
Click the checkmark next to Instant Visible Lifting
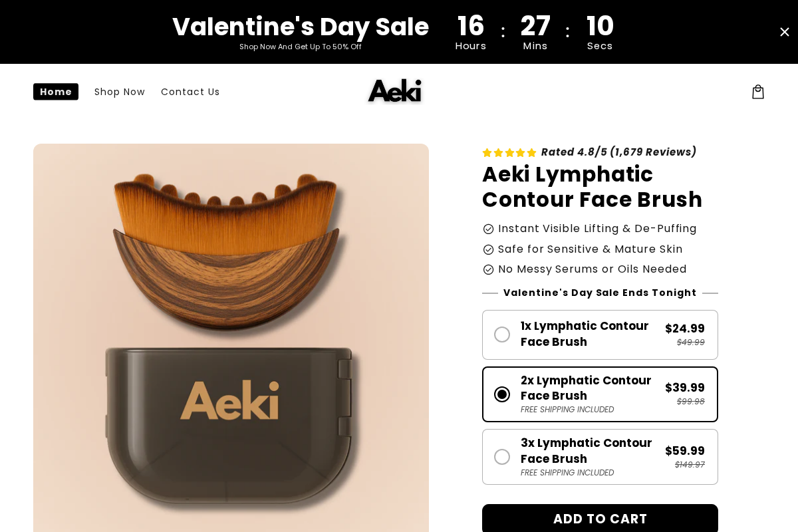pyautogui.click(x=487, y=229)
